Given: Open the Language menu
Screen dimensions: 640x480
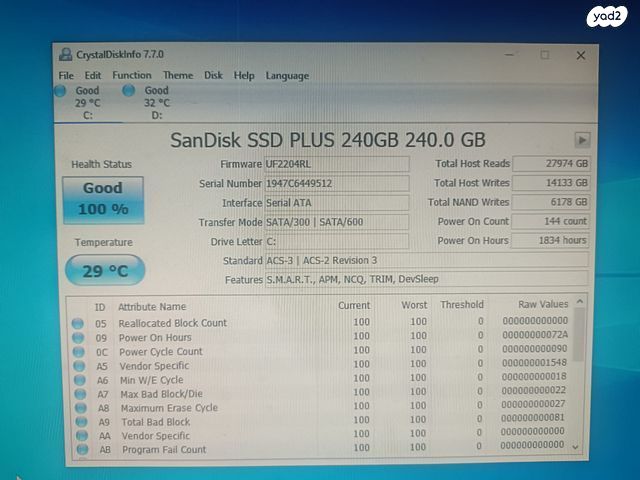Looking at the screenshot, I should coord(287,76).
